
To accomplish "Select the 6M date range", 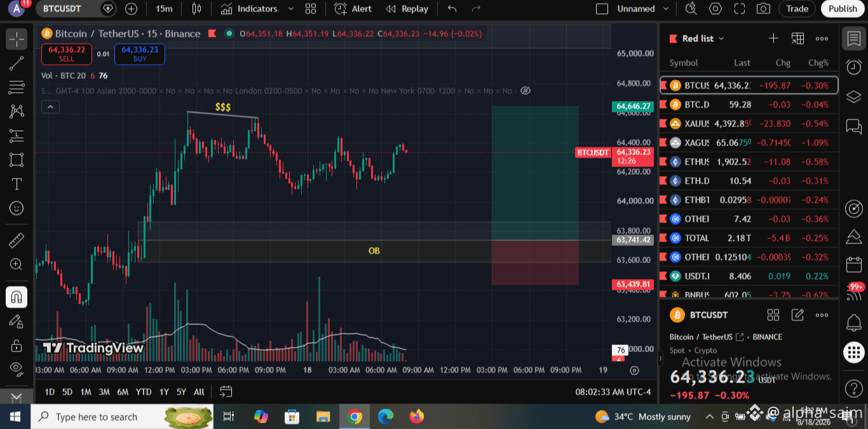I will tap(123, 392).
